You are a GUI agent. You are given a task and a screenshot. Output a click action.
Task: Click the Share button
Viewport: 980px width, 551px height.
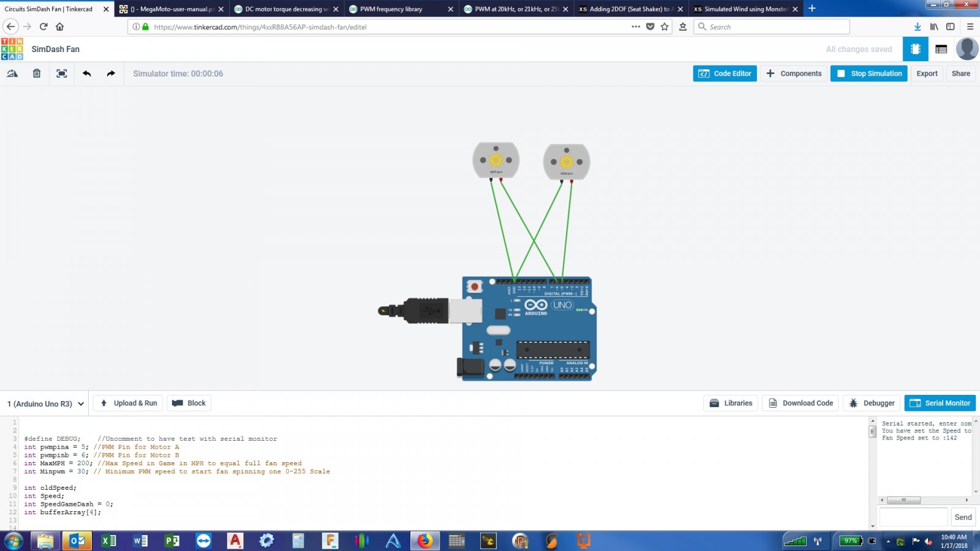[960, 73]
